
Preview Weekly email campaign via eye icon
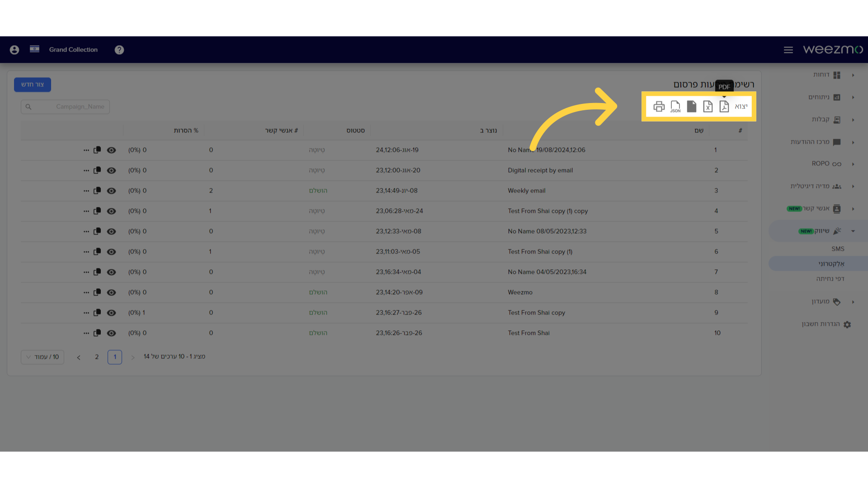click(x=111, y=191)
